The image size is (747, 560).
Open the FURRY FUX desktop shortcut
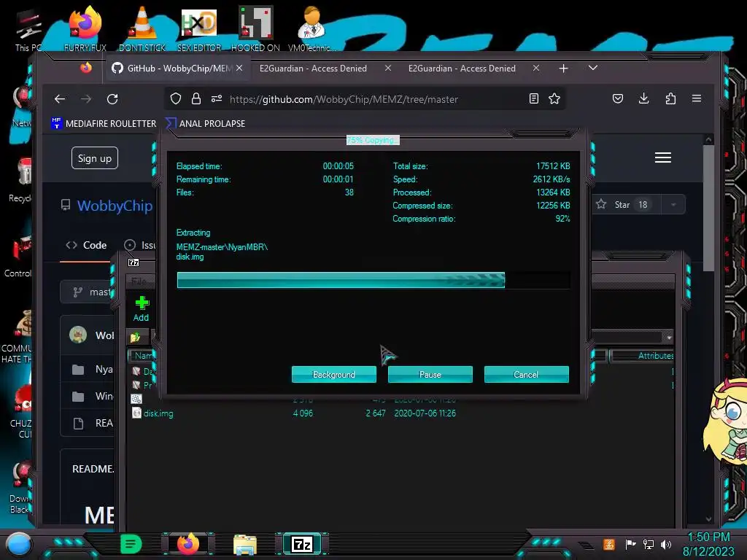[x=85, y=28]
